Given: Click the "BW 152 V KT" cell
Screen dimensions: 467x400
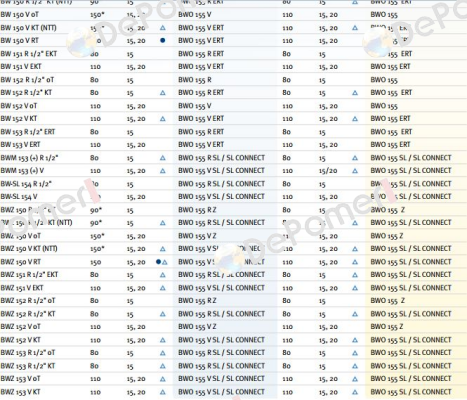Looking at the screenshot, I should (19, 118).
